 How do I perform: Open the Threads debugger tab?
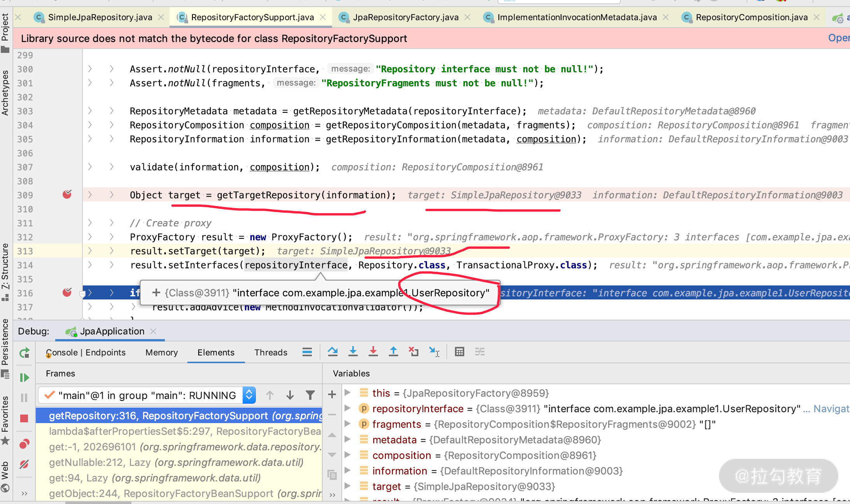(271, 352)
